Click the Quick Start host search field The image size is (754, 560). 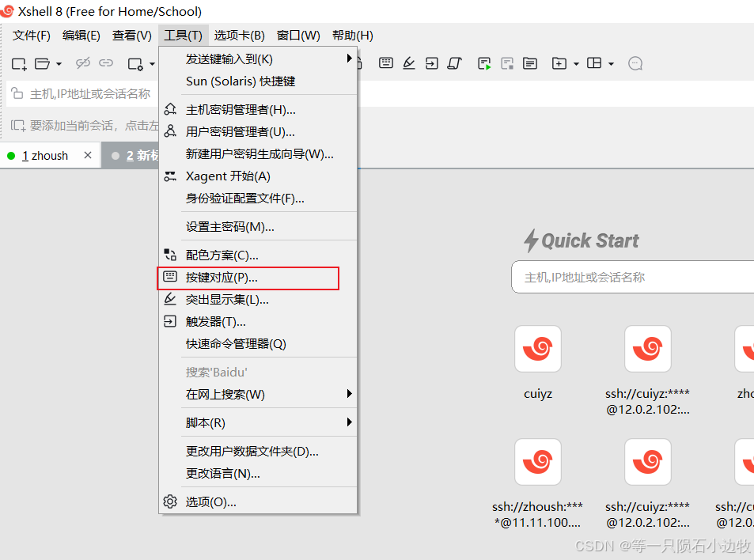(633, 278)
